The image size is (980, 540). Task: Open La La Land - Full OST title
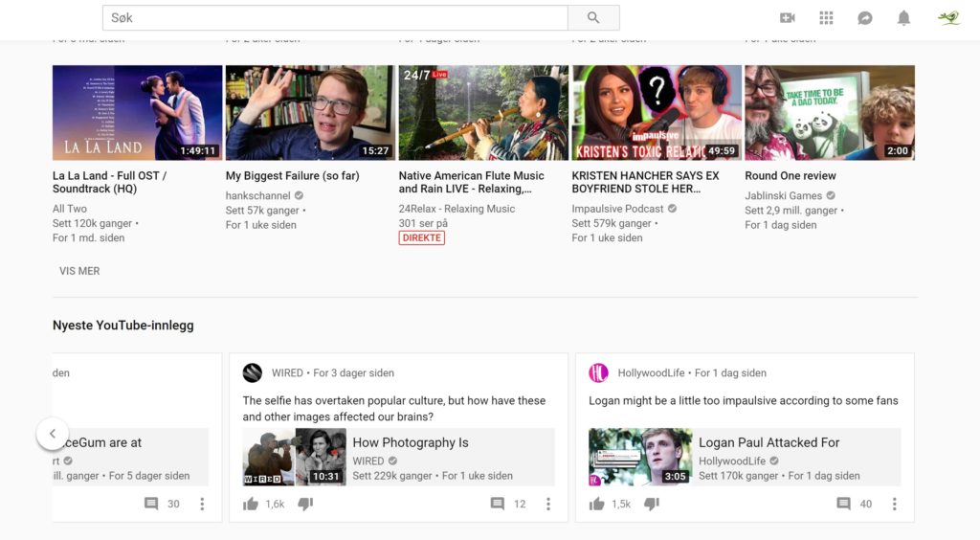point(109,183)
